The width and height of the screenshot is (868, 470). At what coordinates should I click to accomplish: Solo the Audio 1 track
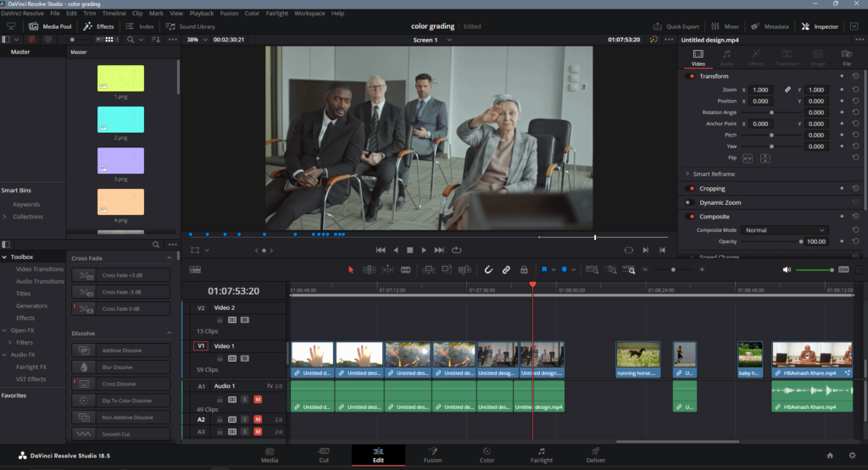245,399
